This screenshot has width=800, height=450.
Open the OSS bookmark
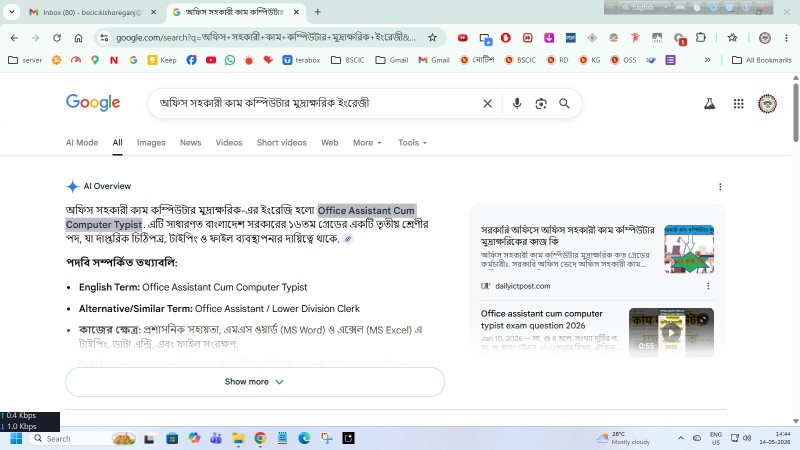point(623,60)
